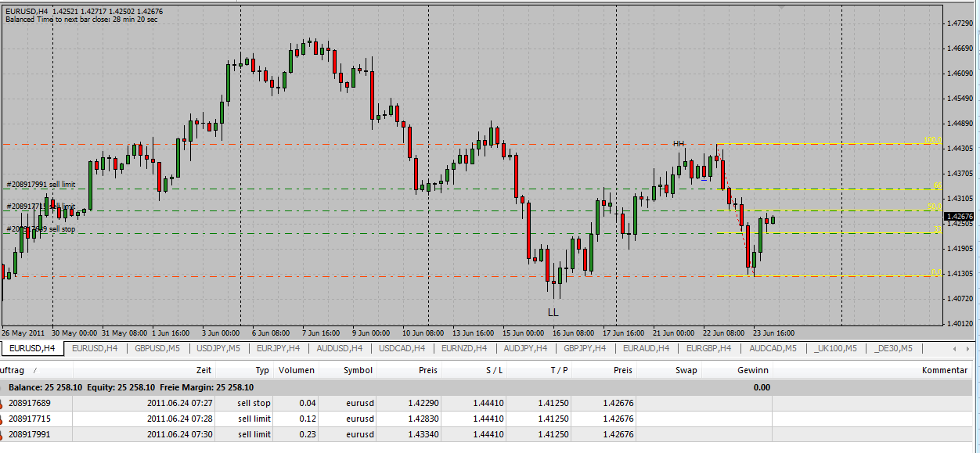The image size is (980, 453).
Task: Select the Fibonacci 100.0 level label
Action: pos(931,140)
